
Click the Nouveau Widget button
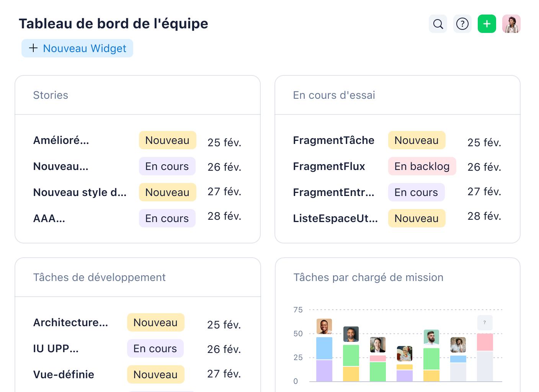pyautogui.click(x=77, y=48)
